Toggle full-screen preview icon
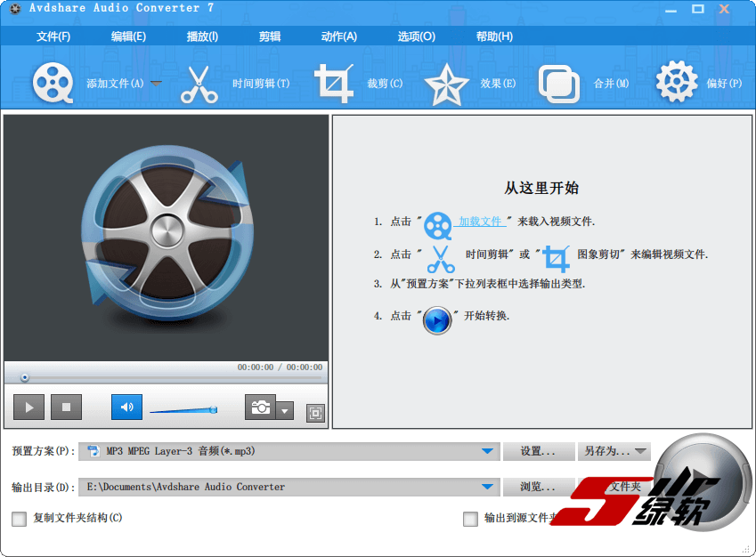Viewport: 756px width, 557px height. pos(315,413)
